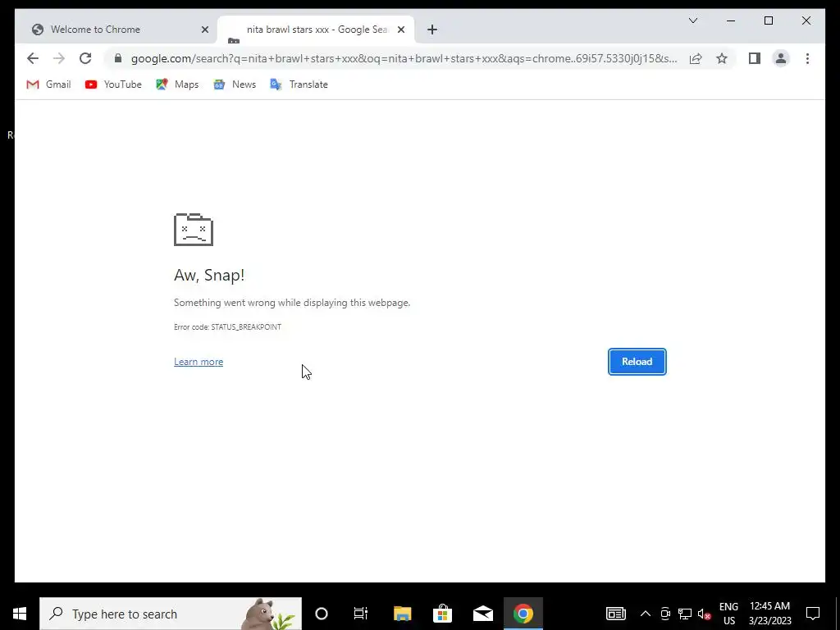The height and width of the screenshot is (630, 840).
Task: Click the ENG US language indicator
Action: coord(728,614)
